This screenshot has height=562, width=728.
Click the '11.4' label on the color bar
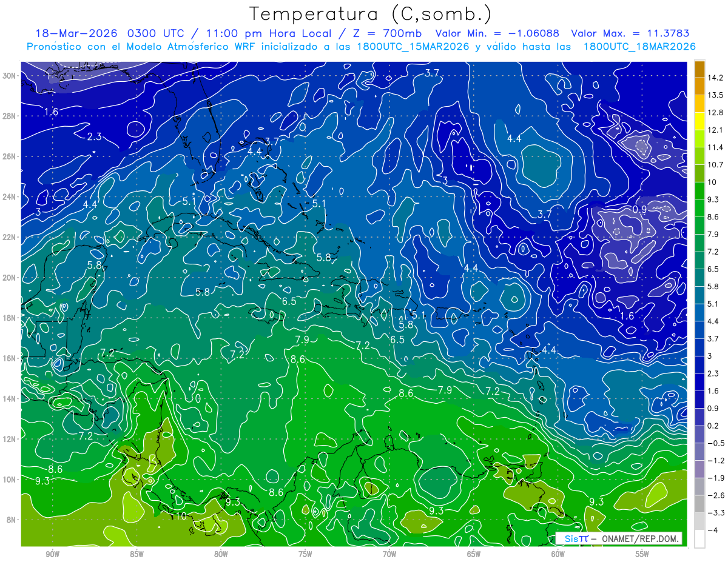pyautogui.click(x=715, y=147)
